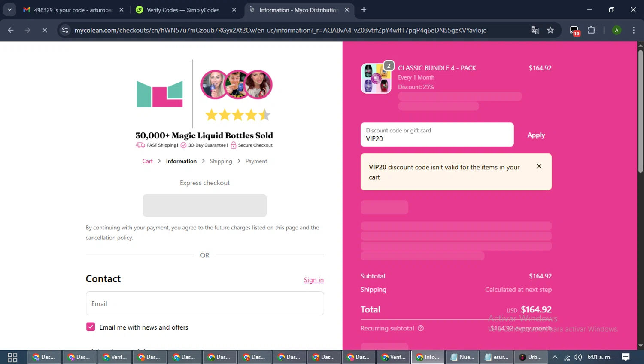
Task: Open a new browser tab
Action: click(364, 10)
